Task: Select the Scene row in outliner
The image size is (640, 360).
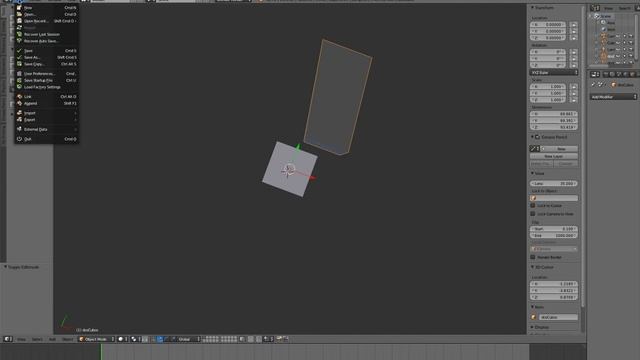Action: tap(605, 16)
